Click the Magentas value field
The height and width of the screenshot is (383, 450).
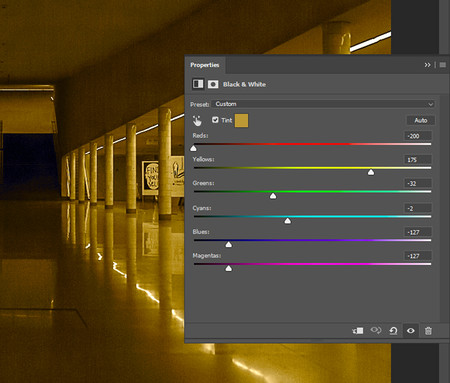click(x=418, y=256)
